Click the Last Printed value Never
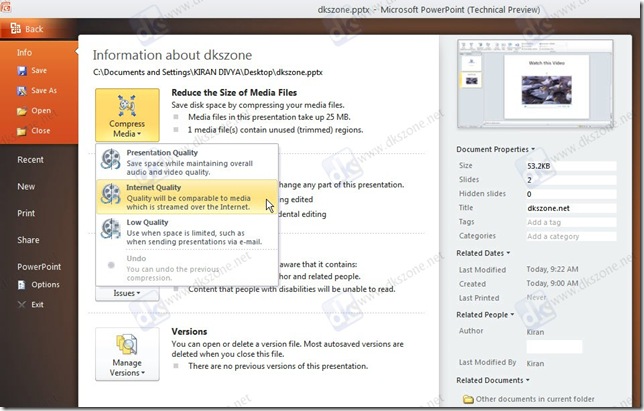The height and width of the screenshot is (411, 644). tap(536, 297)
